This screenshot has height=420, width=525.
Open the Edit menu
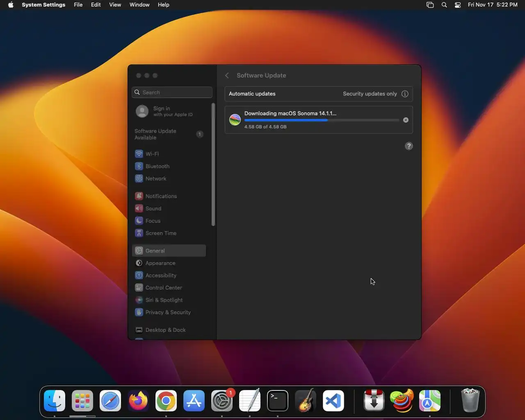(96, 5)
